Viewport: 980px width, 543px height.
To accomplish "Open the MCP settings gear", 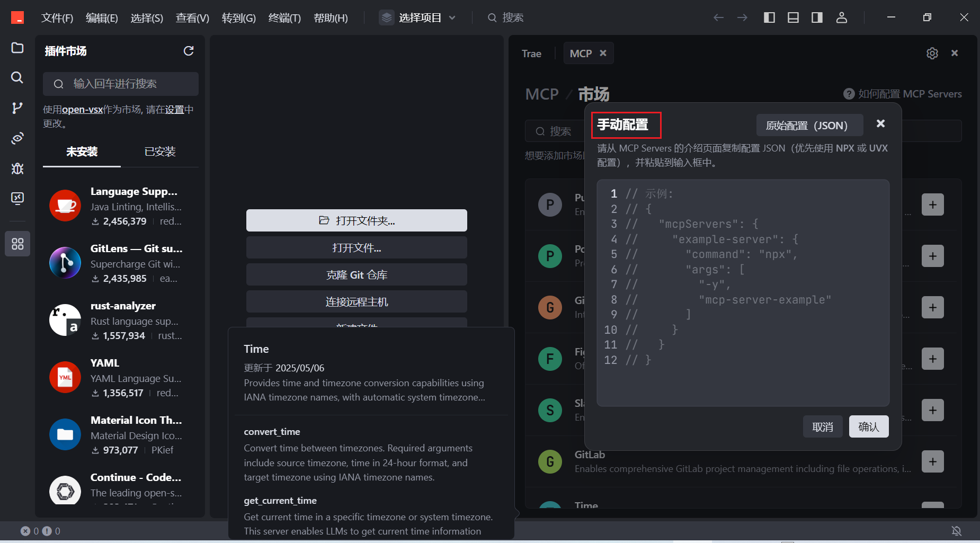I will (x=932, y=53).
